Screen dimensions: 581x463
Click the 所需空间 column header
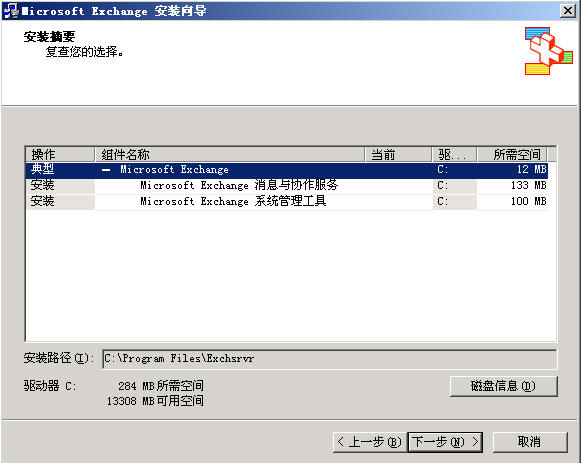(x=512, y=154)
